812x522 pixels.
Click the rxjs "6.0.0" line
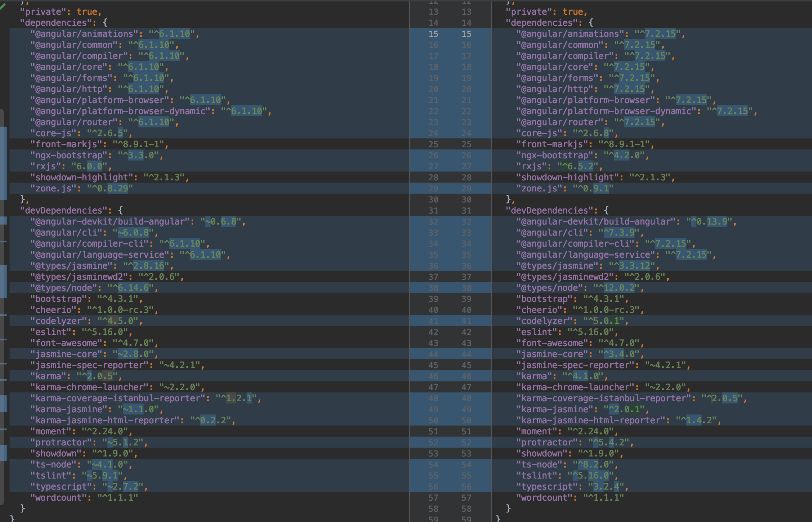[71, 166]
